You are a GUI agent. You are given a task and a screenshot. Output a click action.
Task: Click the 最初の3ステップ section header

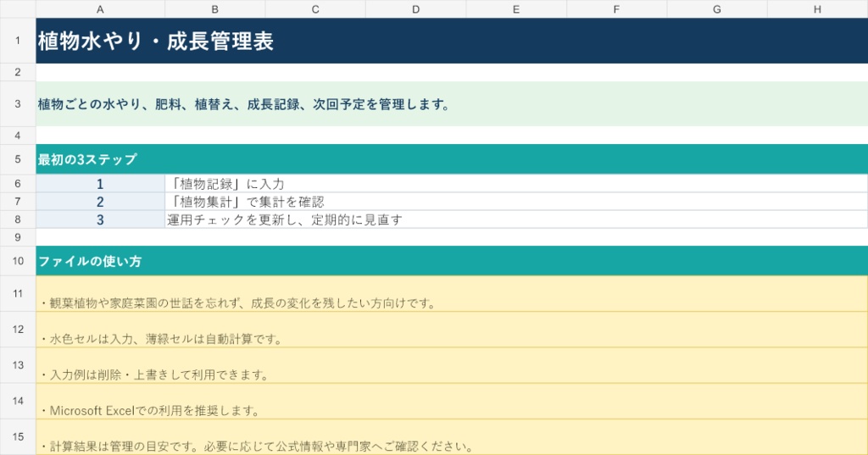452,159
